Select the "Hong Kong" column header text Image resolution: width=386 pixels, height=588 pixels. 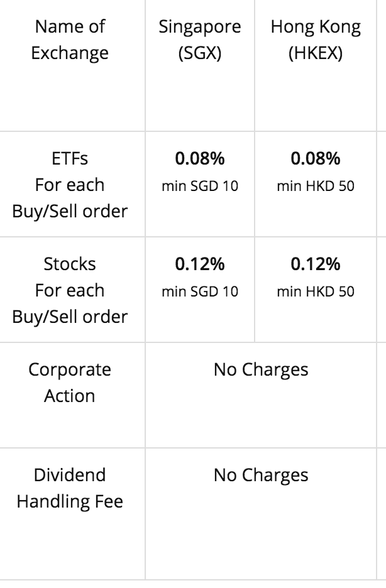(x=316, y=27)
